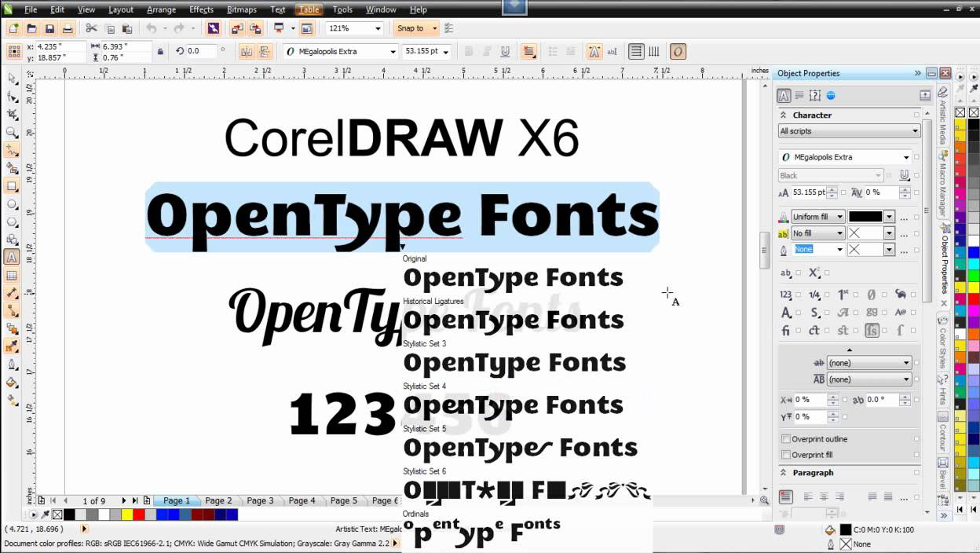
Task: Click the Text alignment icon in property bar
Action: [x=528, y=51]
